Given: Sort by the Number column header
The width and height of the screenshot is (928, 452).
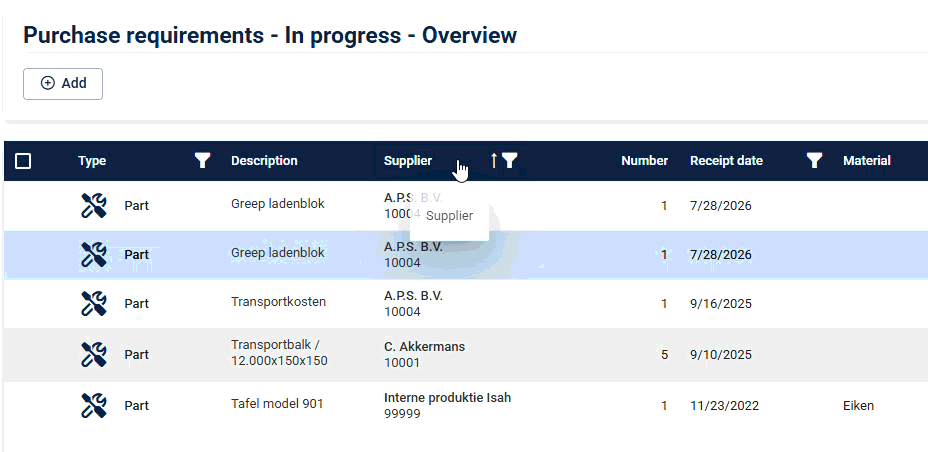Looking at the screenshot, I should click(x=644, y=161).
